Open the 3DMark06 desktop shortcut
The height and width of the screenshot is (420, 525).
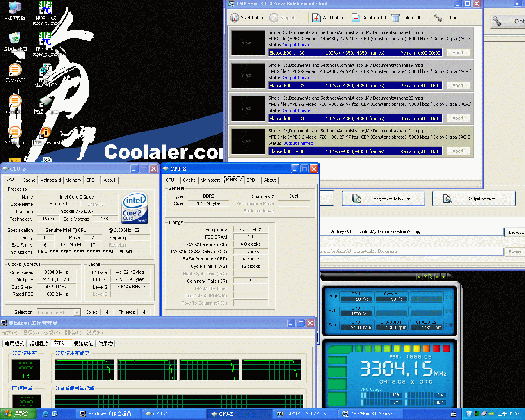click(x=15, y=135)
